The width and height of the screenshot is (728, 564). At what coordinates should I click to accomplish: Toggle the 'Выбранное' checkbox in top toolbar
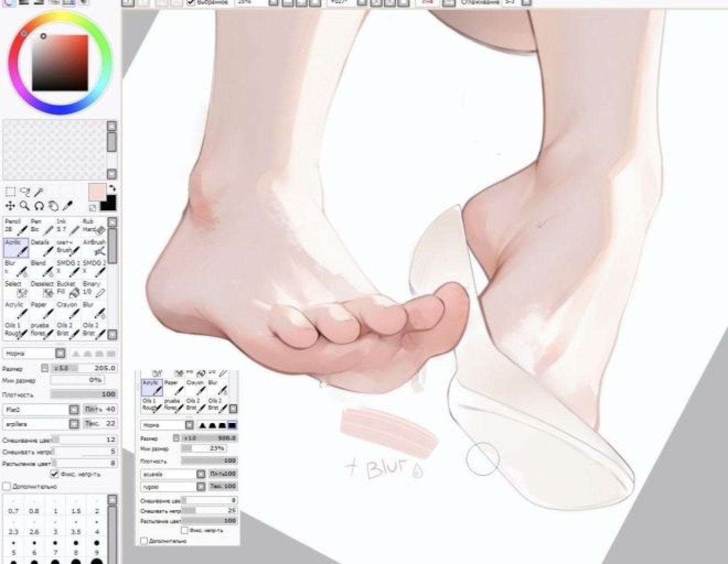coord(192,2)
